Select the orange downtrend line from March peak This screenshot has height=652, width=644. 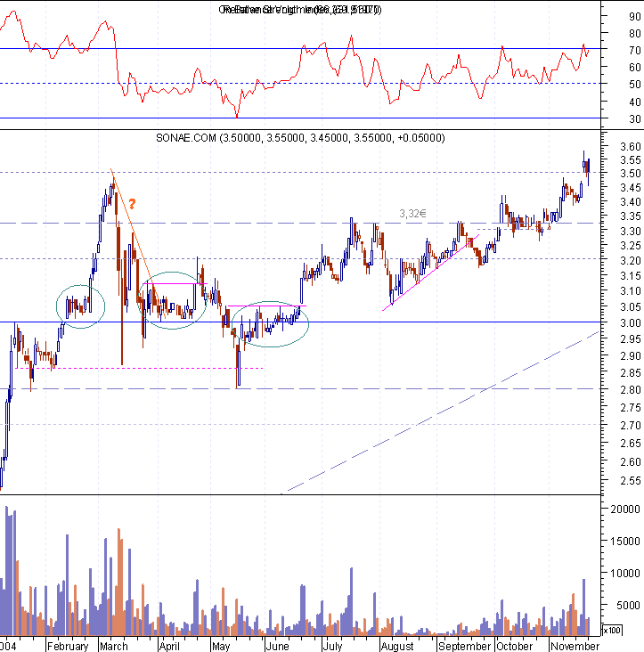click(138, 244)
